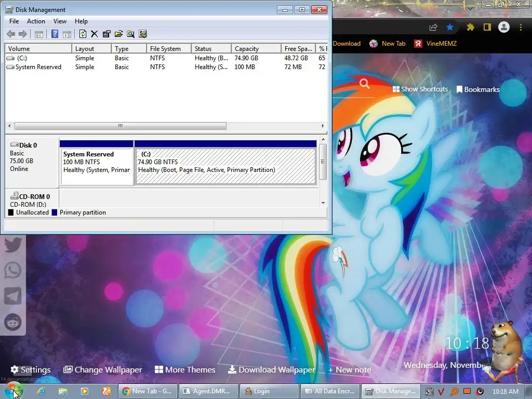Toggle the show/hide console tree toolbar icon
The width and height of the screenshot is (532, 399).
point(39,34)
